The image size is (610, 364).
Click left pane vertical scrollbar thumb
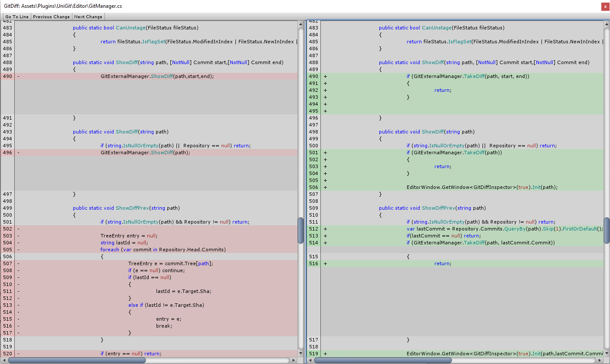(x=301, y=231)
